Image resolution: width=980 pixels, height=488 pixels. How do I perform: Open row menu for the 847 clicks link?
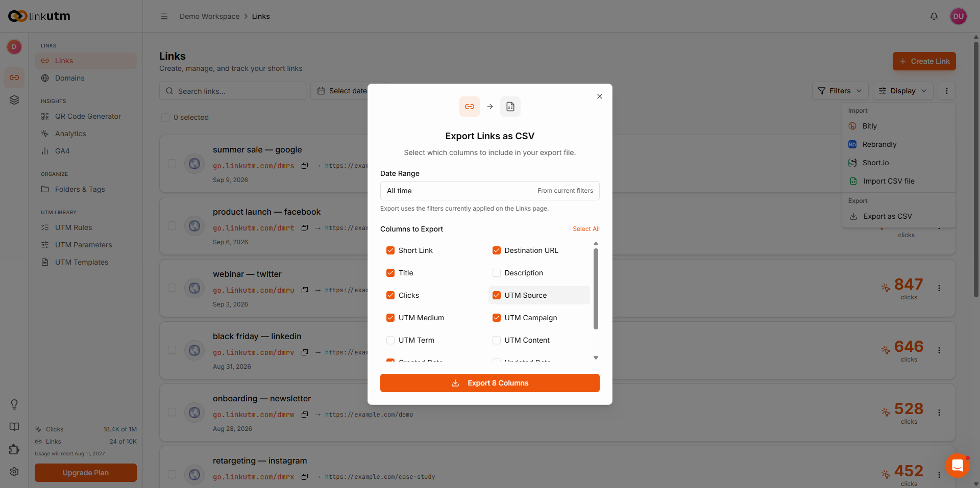pyautogui.click(x=939, y=288)
